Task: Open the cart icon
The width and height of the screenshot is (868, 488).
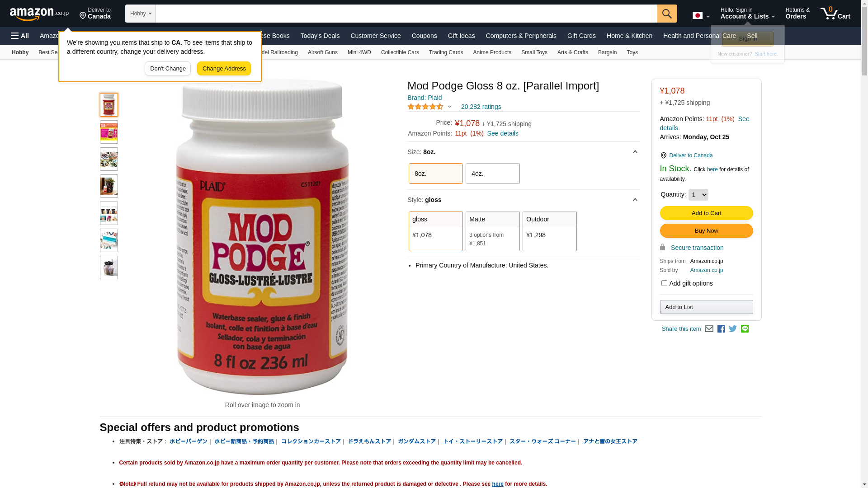Action: point(835,14)
